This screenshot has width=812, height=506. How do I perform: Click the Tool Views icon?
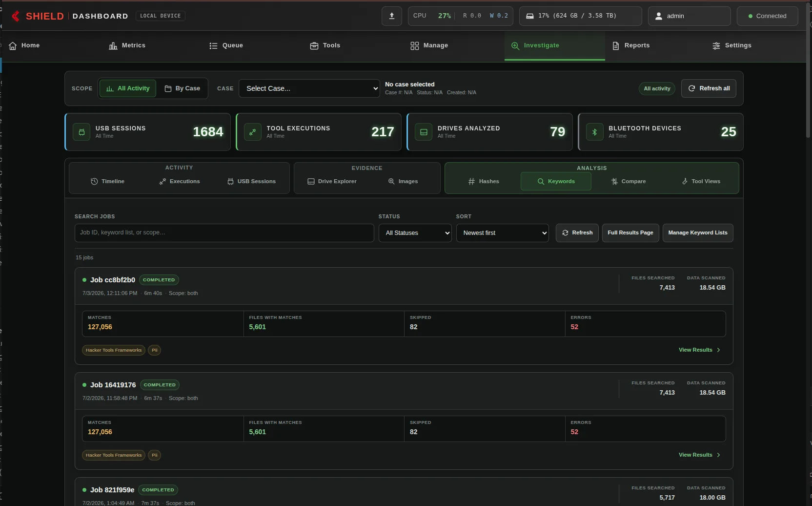coord(685,181)
